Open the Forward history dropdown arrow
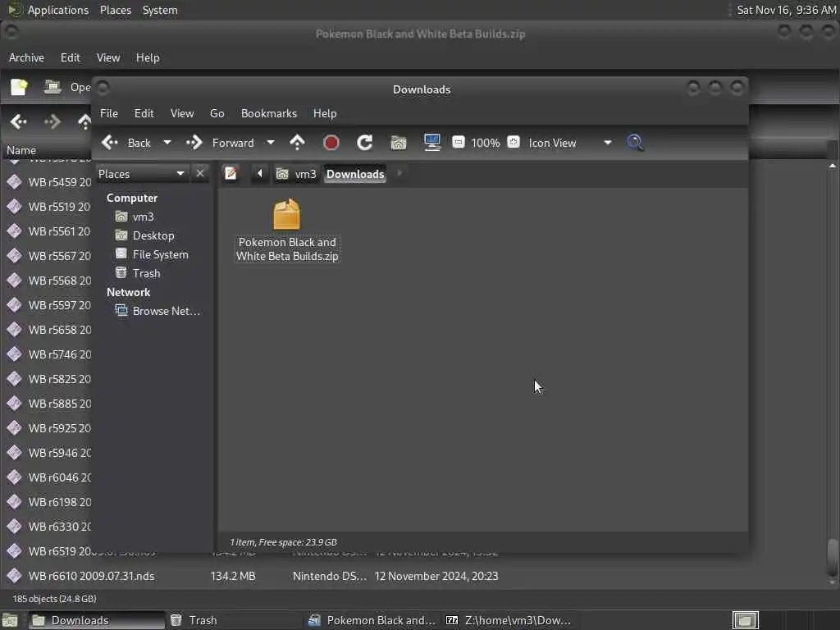840x630 pixels. (x=271, y=143)
